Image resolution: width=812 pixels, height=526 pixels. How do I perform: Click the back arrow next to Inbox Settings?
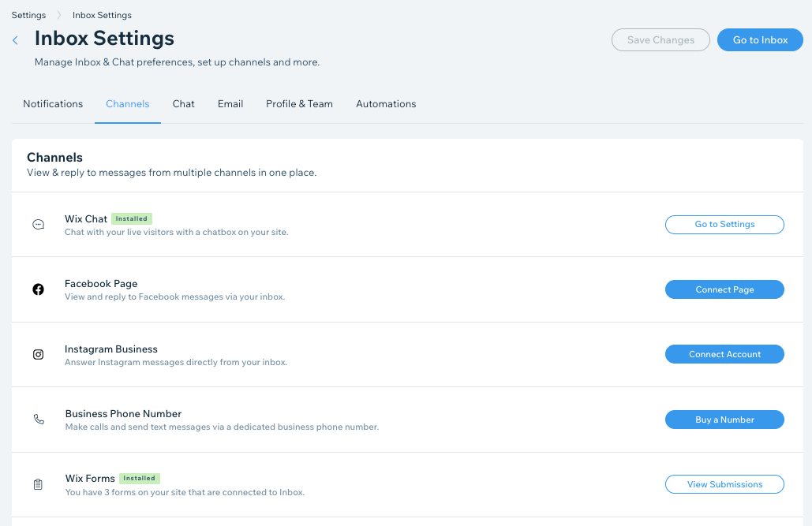(x=14, y=39)
